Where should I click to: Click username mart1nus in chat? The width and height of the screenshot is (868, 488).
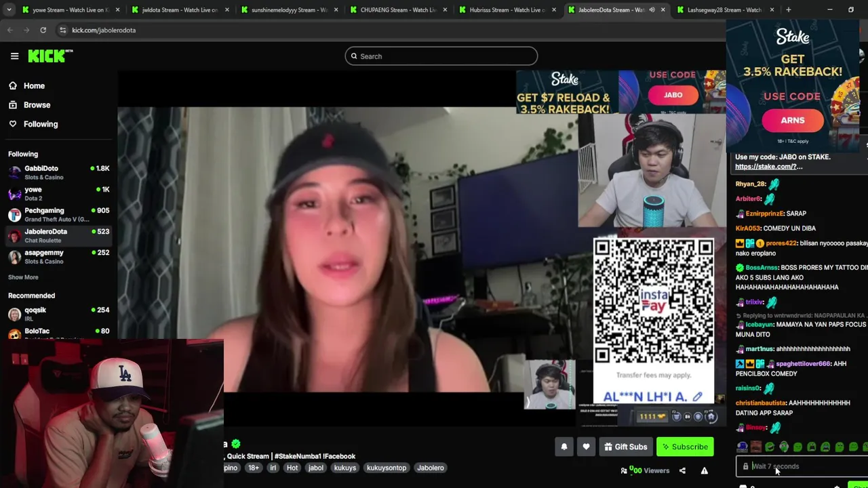tap(759, 349)
